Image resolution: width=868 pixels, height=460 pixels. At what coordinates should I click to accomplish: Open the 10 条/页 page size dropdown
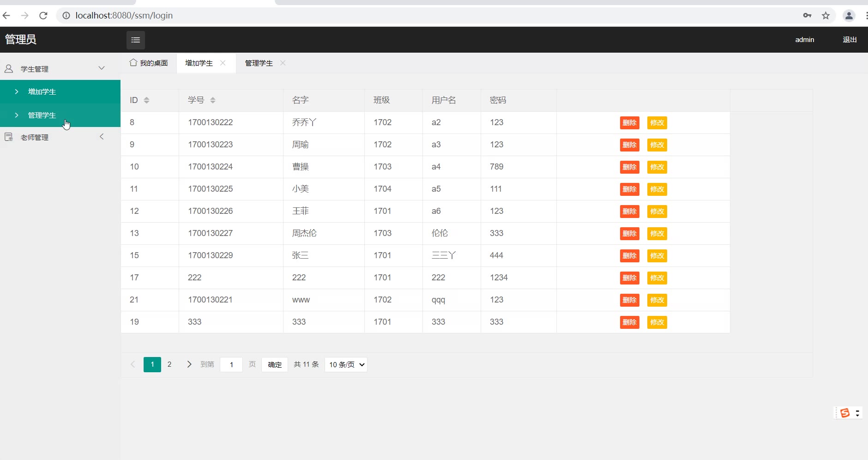click(x=346, y=364)
